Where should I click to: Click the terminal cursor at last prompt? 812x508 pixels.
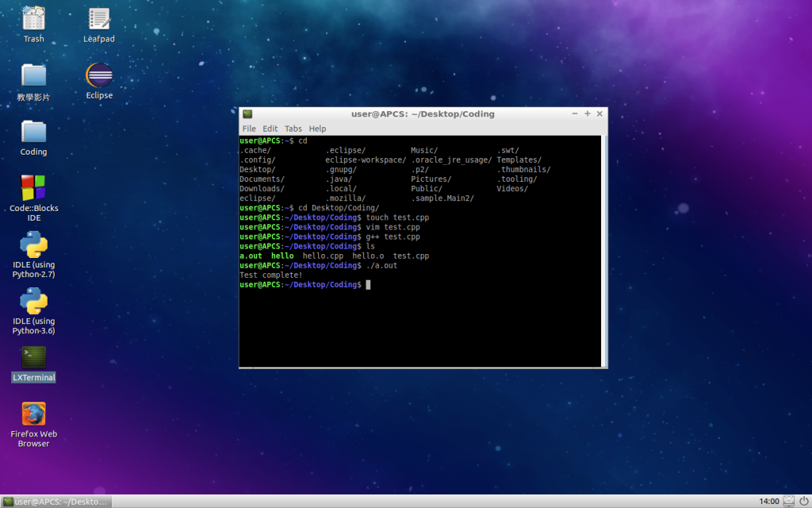[368, 285]
